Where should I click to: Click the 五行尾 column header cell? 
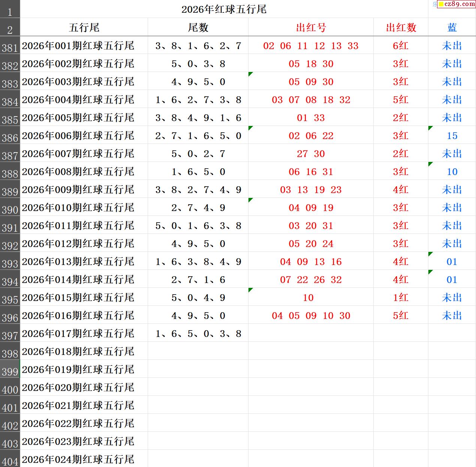click(84, 27)
